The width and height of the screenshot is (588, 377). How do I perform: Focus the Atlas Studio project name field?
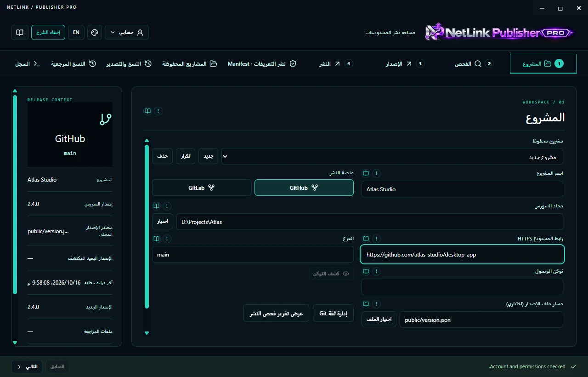point(462,189)
